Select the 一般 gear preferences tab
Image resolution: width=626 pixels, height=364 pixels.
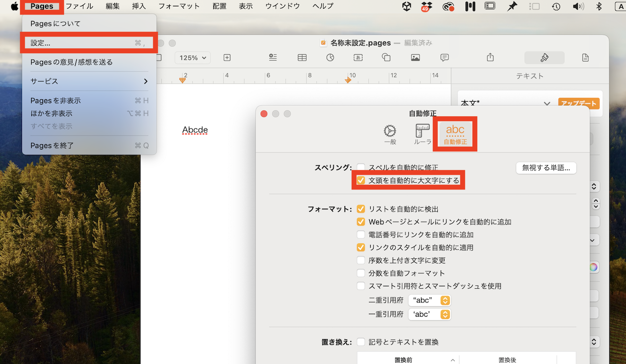point(390,134)
